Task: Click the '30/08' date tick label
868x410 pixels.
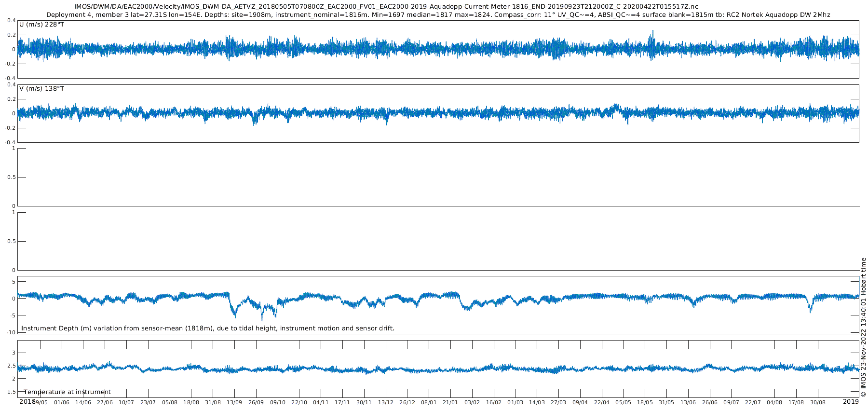Action: (x=818, y=402)
